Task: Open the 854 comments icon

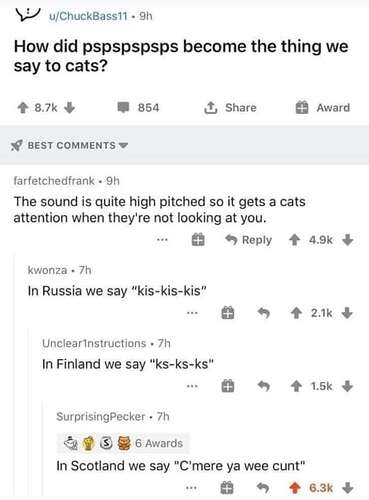Action: click(123, 108)
